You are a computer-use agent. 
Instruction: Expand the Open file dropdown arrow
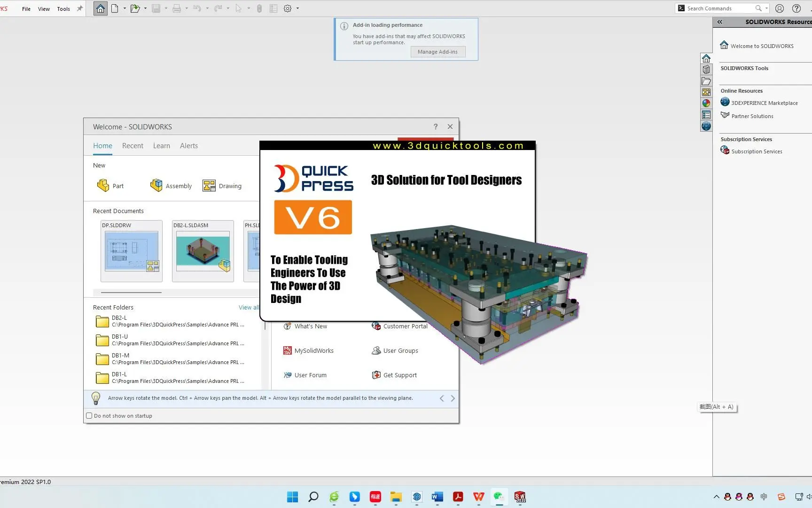145,8
